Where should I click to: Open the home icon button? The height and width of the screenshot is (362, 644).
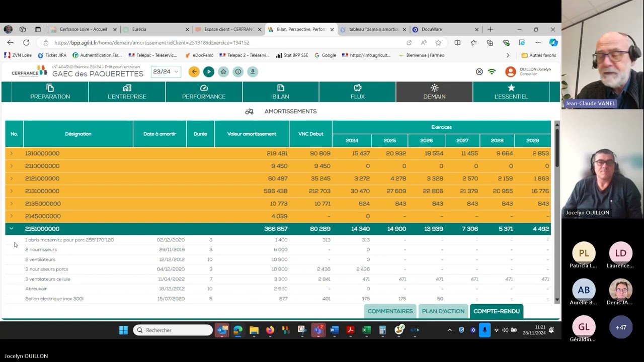coord(223,72)
